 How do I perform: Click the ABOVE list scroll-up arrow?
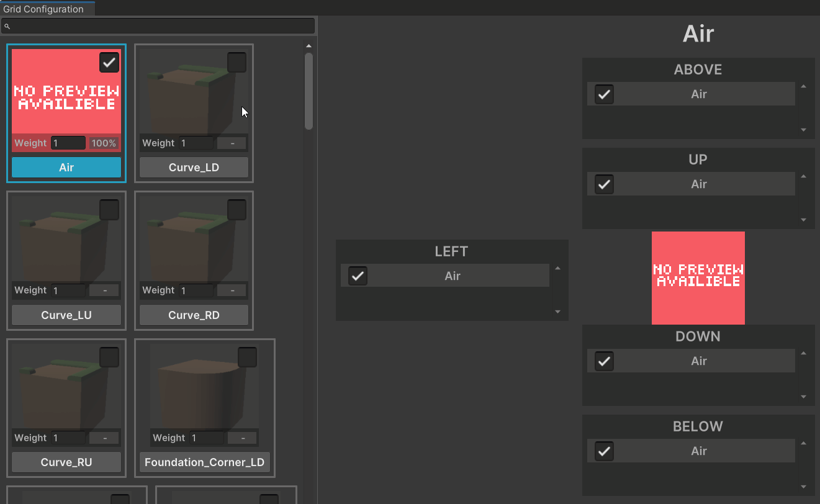804,87
